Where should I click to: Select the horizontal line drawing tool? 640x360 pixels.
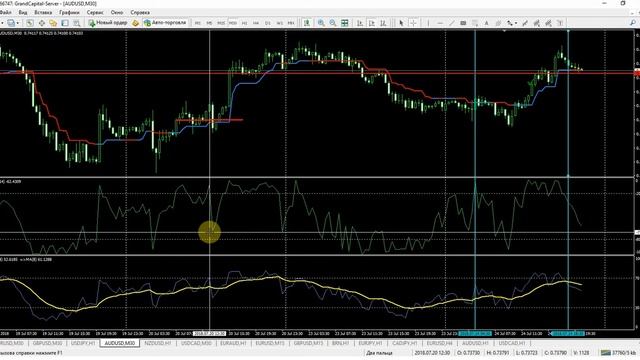[440, 23]
